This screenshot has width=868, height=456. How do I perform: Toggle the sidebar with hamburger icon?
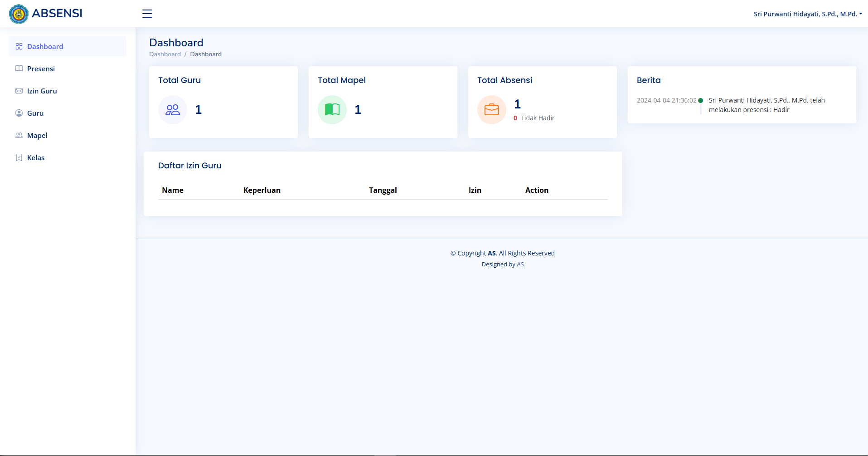147,14
